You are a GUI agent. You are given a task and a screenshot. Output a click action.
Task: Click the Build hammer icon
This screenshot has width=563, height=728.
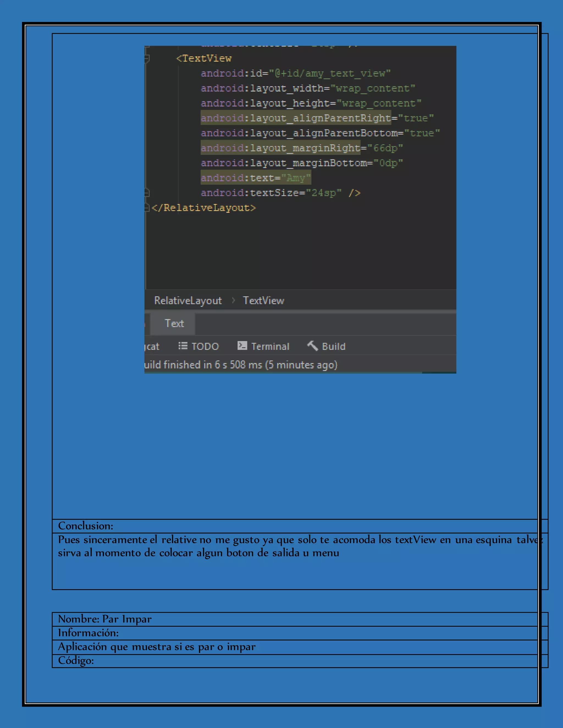tap(313, 345)
